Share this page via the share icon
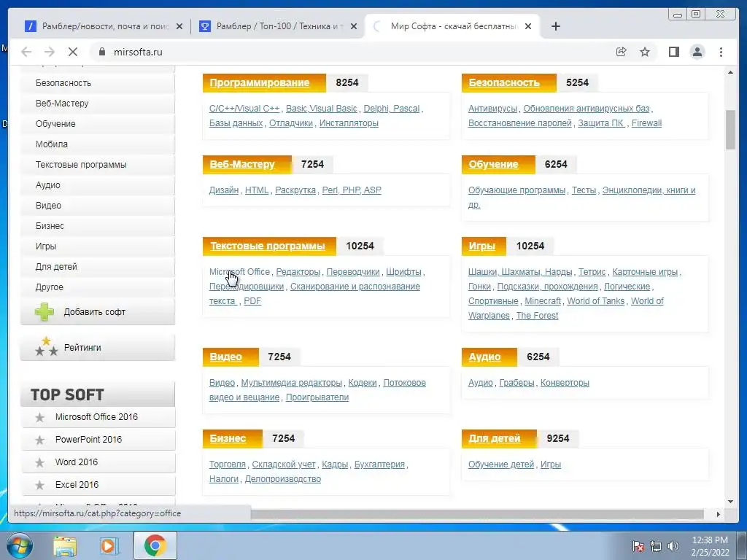747x560 pixels. point(621,52)
